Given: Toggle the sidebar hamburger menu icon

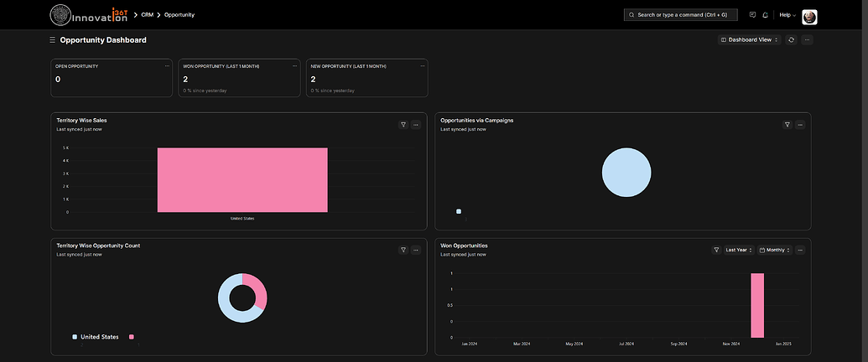Looking at the screenshot, I should [53, 40].
